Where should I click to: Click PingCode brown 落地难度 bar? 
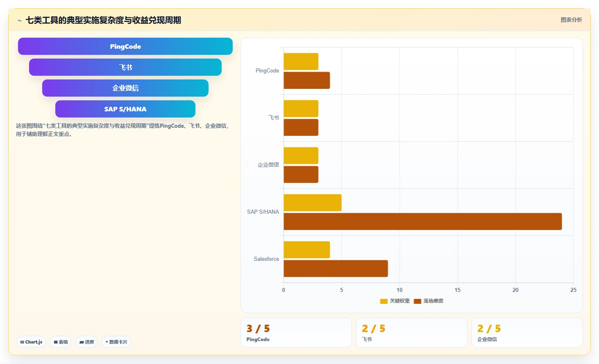click(x=306, y=80)
